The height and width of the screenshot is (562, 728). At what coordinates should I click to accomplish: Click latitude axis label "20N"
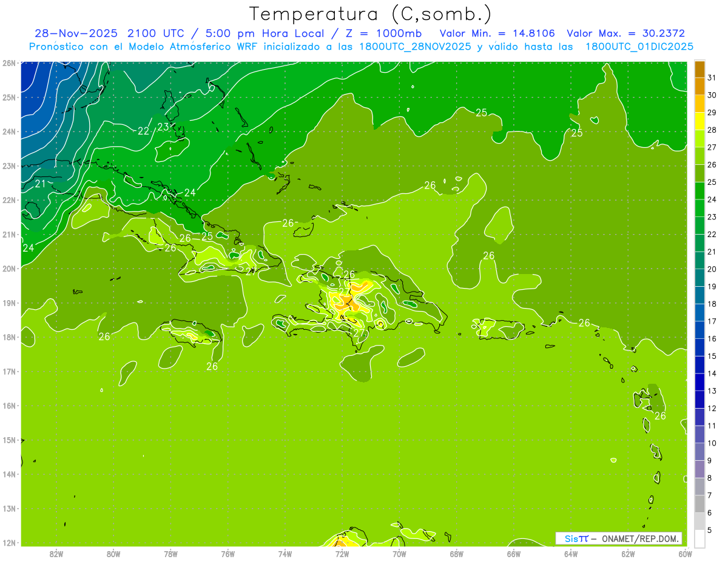point(9,269)
